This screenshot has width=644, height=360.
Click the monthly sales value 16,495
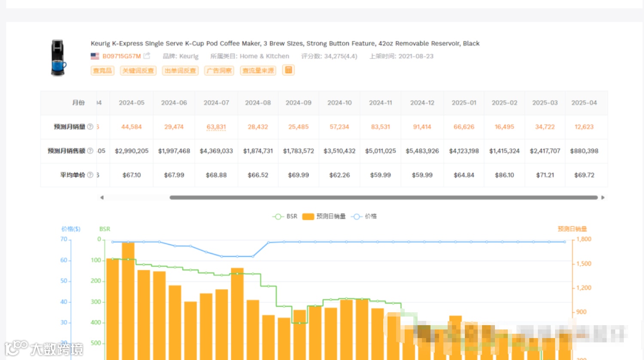coord(504,127)
